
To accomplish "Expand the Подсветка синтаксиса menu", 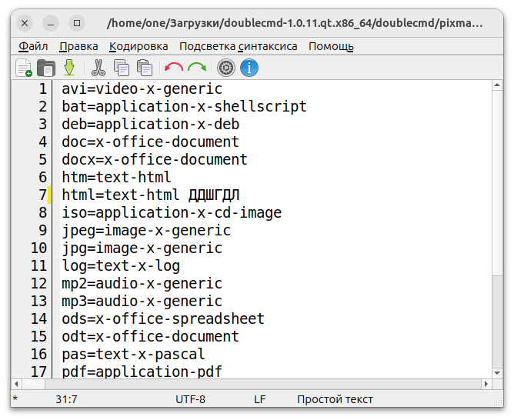I will pos(238,46).
